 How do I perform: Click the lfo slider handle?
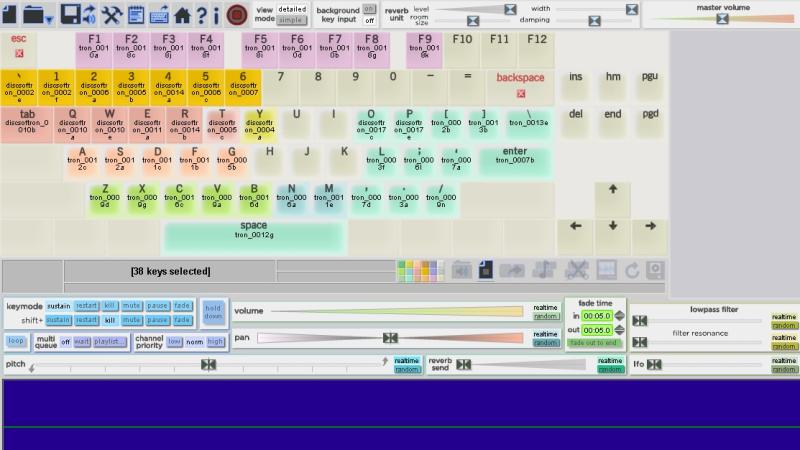(x=654, y=364)
